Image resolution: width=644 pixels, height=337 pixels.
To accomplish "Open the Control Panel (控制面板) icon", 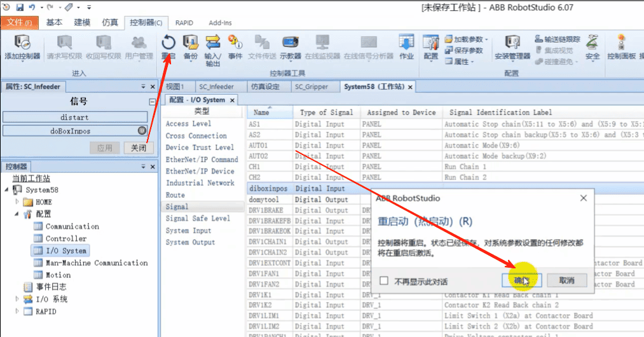I will point(621,47).
